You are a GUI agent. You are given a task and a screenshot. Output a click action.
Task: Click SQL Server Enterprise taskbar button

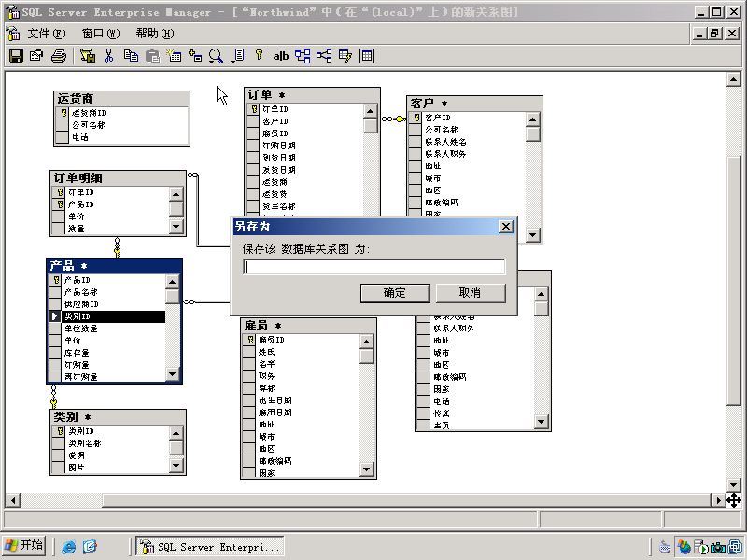tap(209, 547)
